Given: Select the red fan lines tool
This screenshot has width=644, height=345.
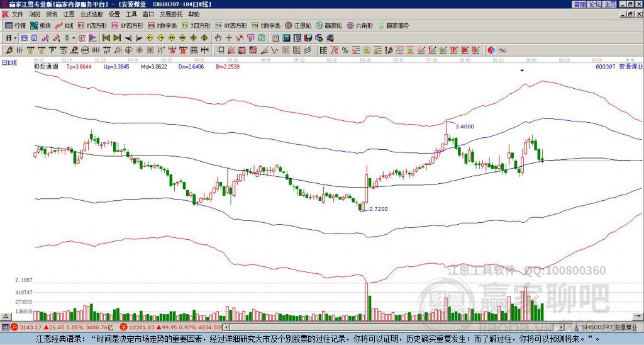Looking at the screenshot, I should click(231, 50).
